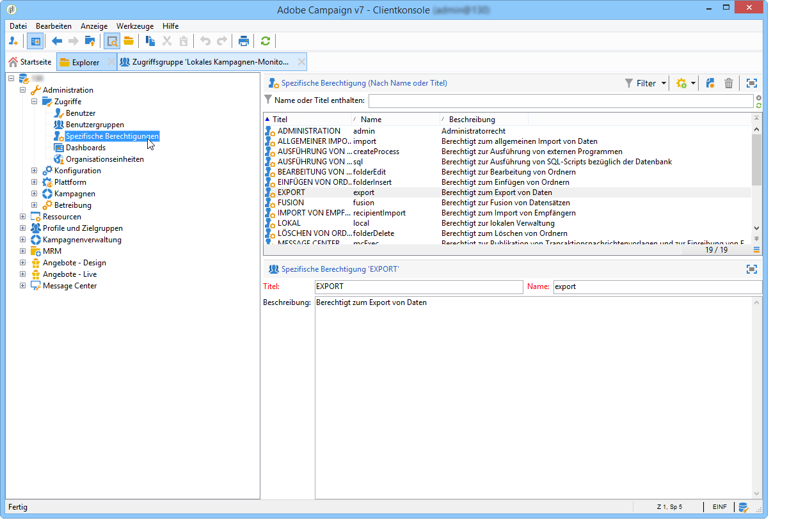Expand the Kampagnenverwaltung node
The width and height of the screenshot is (787, 532).
click(x=23, y=240)
